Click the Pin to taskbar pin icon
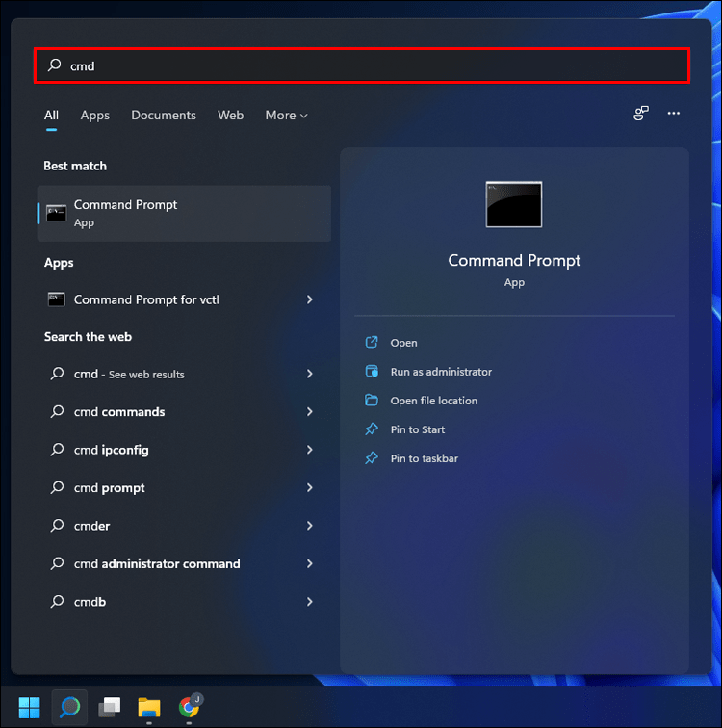Viewport: 722px width, 728px height. tap(372, 457)
